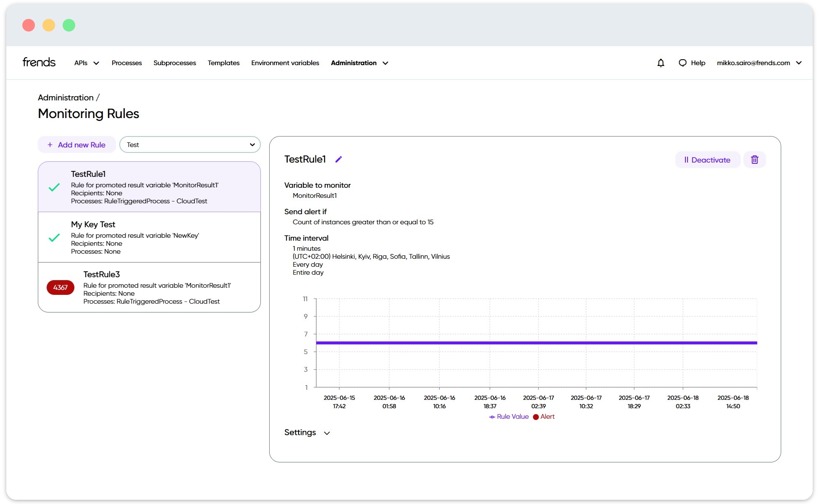Click Add new Rule button
819x504 pixels.
(76, 144)
